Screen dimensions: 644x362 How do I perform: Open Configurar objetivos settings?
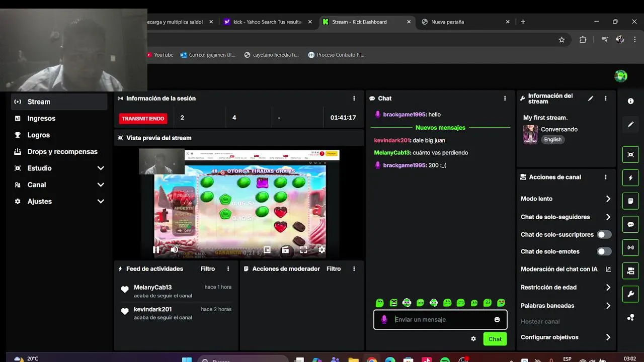[x=566, y=337]
